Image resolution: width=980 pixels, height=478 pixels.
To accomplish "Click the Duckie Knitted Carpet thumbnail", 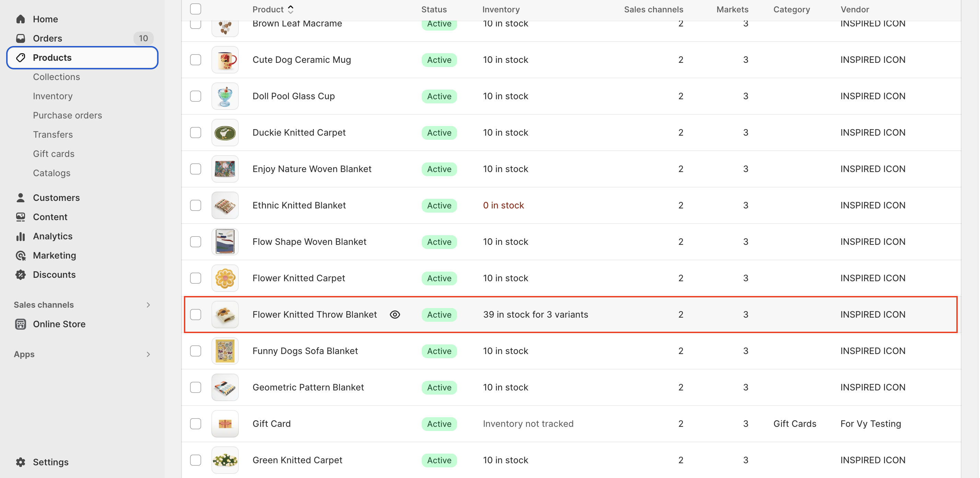I will (x=225, y=133).
